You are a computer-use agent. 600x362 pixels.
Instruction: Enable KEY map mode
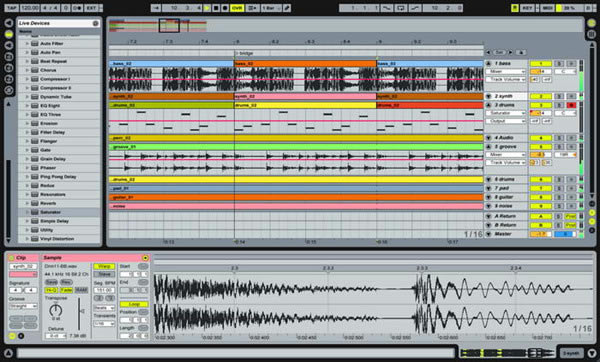point(527,8)
